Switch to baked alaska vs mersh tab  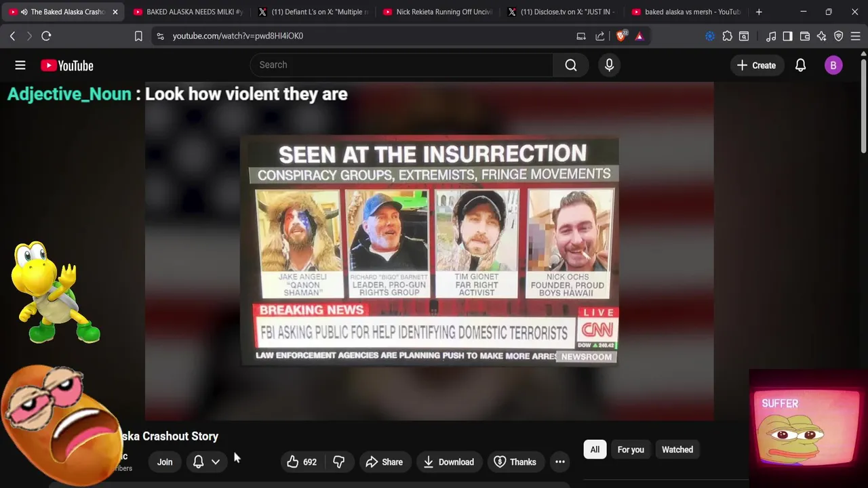[x=686, y=12]
